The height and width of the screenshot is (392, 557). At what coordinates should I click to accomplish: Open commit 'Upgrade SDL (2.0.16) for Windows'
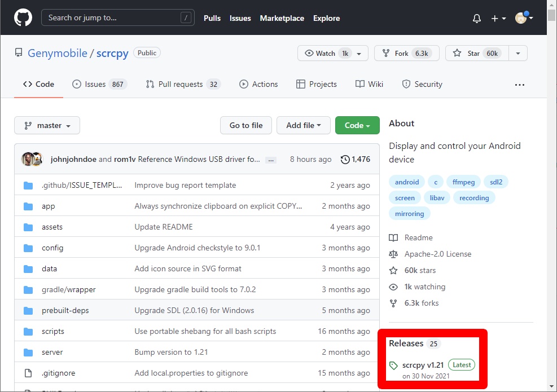point(194,310)
